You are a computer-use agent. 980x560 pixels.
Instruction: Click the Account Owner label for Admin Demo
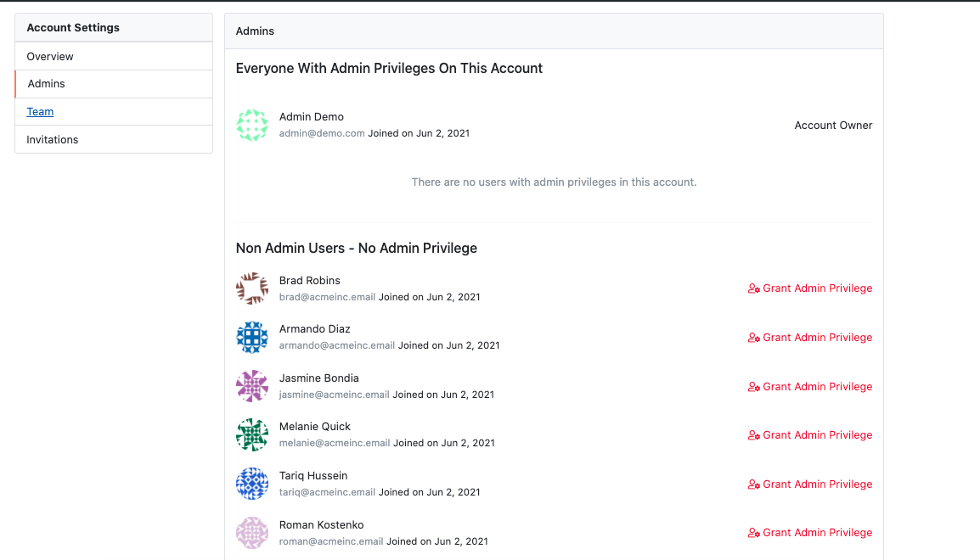pyautogui.click(x=833, y=125)
